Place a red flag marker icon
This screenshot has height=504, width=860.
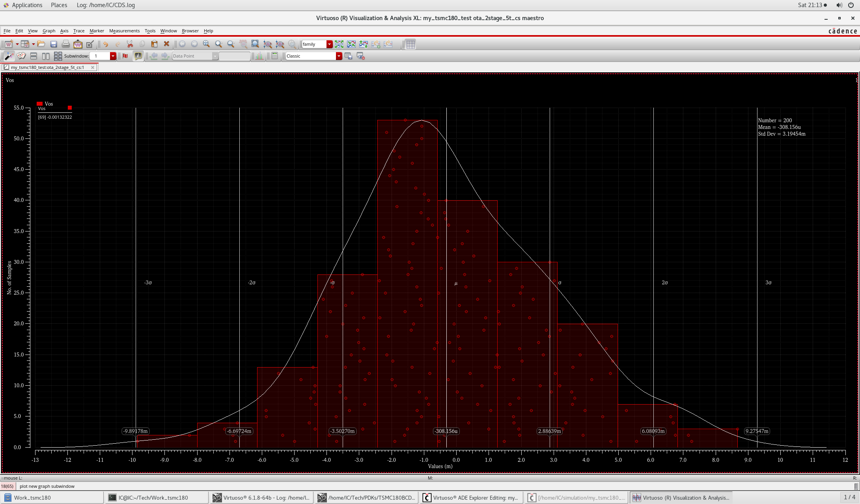tap(125, 56)
